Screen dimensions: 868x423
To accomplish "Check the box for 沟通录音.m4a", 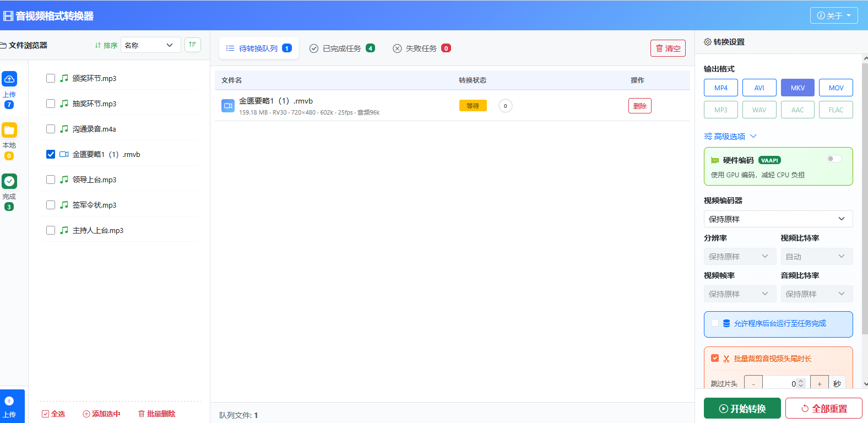I will click(51, 129).
